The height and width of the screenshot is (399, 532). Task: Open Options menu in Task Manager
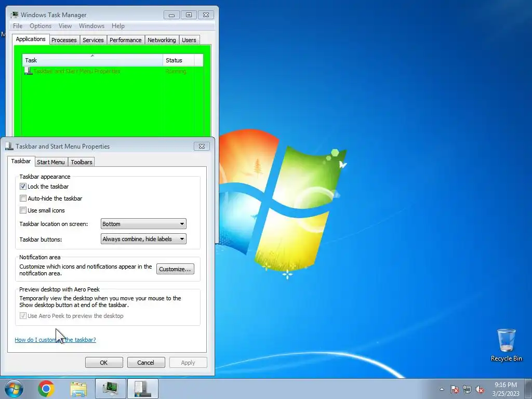41,26
